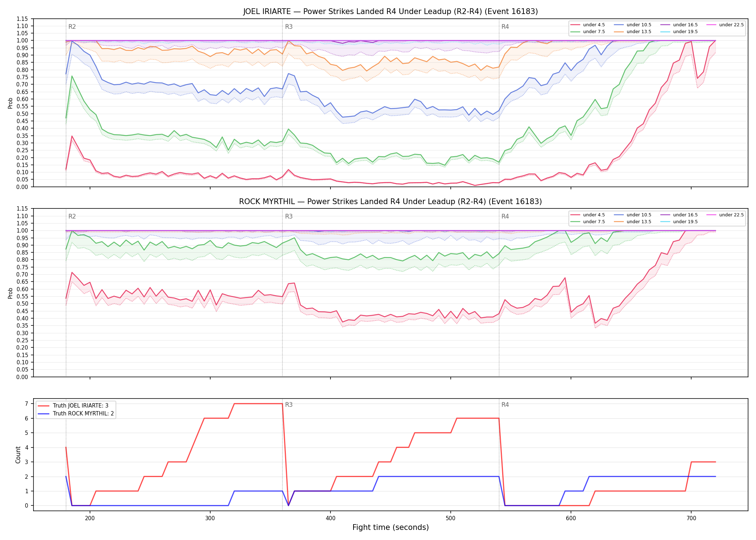Click the R3 round marker in the Count chart
Image resolution: width=756 pixels, height=540 pixels.
coord(289,405)
